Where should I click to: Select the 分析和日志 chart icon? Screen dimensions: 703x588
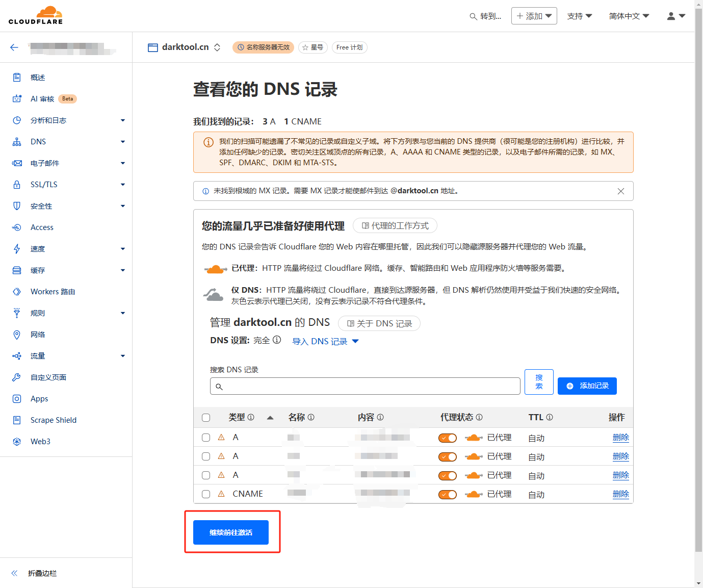click(x=17, y=120)
